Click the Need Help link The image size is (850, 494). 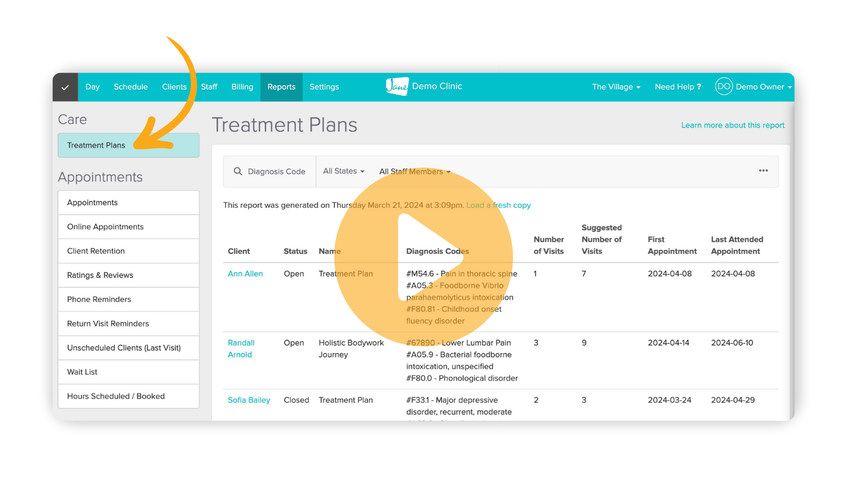(677, 87)
